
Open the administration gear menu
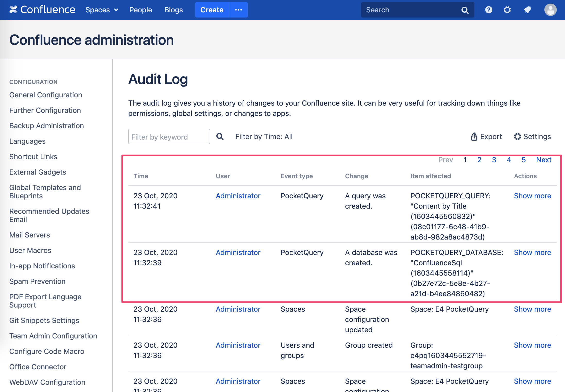point(507,10)
